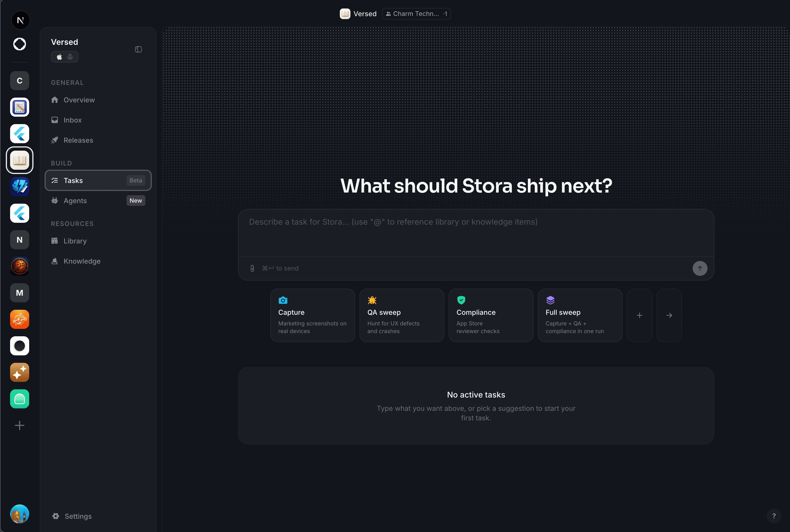Open the Charm Techn team dropdown
Viewport: 790px width, 532px height.
(416, 14)
